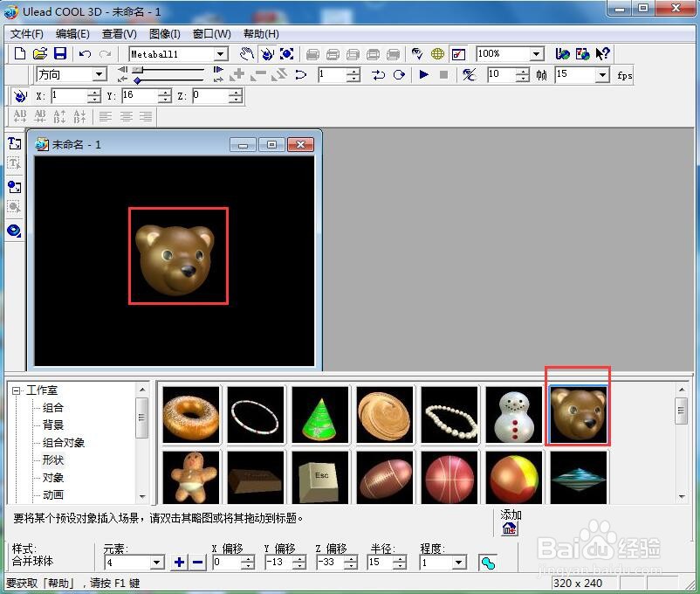Click the Add to gallery house icon
Screen dimensions: 700x594
coord(510,528)
